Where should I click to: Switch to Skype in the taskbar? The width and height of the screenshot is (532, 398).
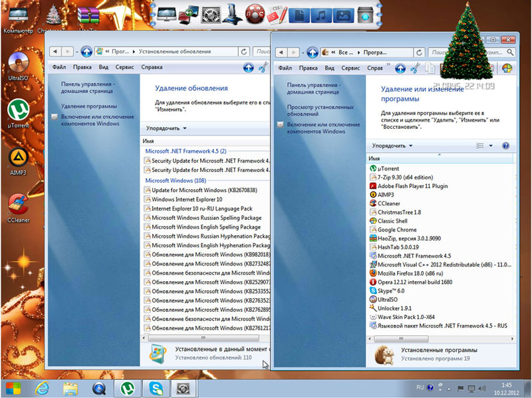tap(156, 387)
